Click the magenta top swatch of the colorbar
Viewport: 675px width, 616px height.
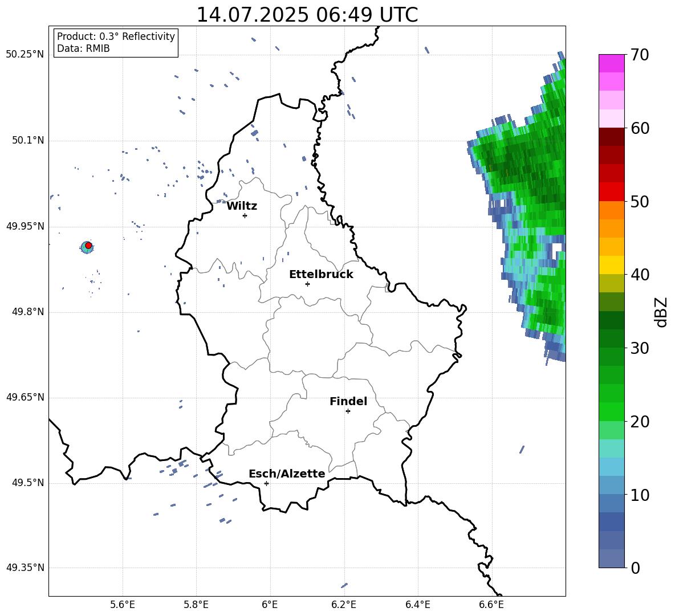coord(611,63)
